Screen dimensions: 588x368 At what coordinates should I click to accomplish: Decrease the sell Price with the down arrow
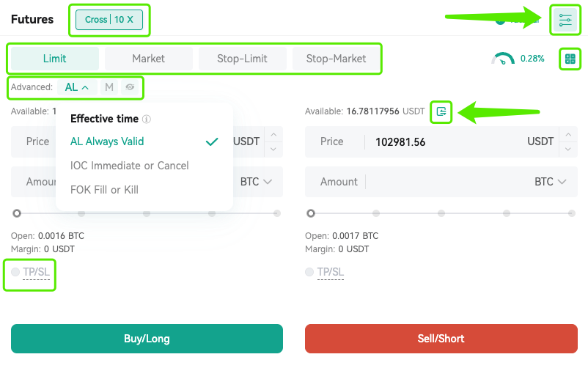(568, 149)
